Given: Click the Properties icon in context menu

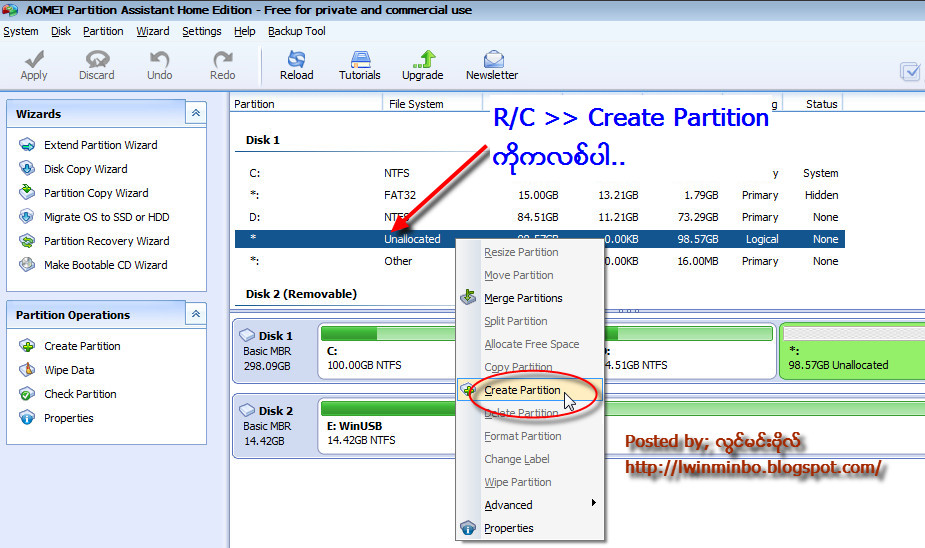Looking at the screenshot, I should pyautogui.click(x=468, y=528).
